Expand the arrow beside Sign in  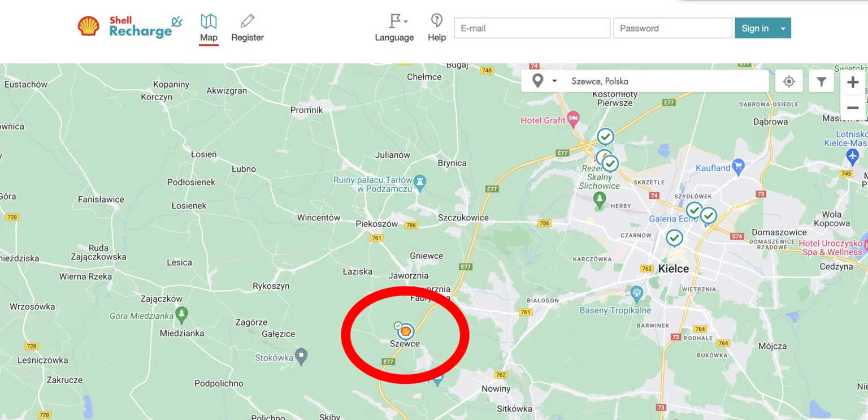(x=783, y=28)
